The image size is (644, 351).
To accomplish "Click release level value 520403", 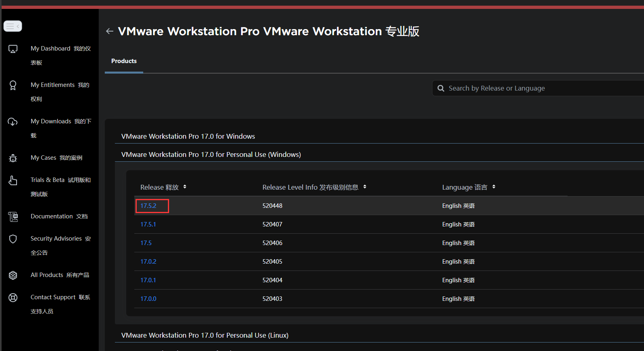I will coord(273,299).
